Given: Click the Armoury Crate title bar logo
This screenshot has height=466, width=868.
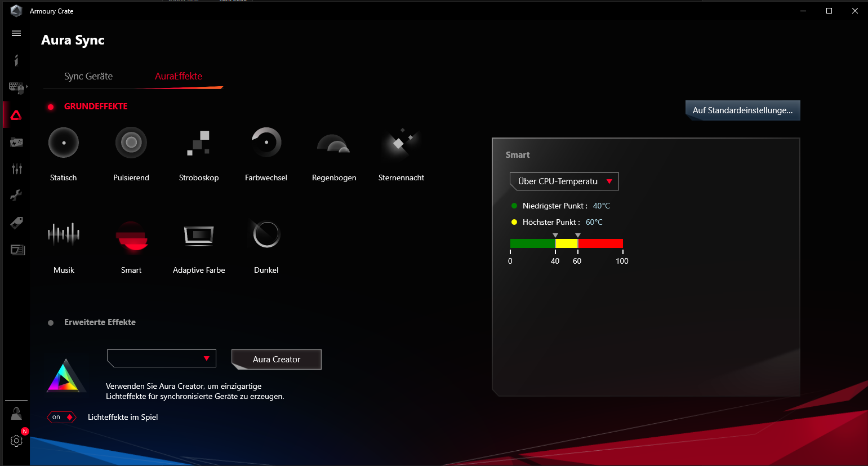Looking at the screenshot, I should 16,11.
